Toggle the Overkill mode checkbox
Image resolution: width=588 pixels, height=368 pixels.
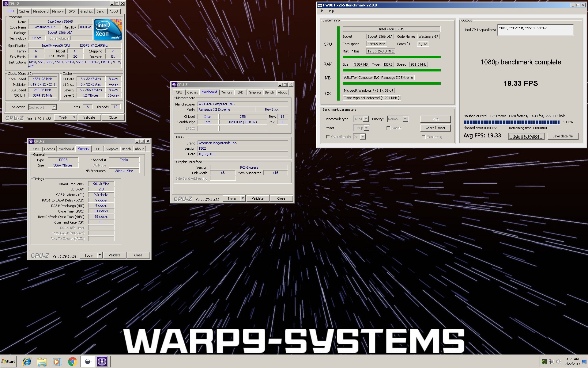328,137
